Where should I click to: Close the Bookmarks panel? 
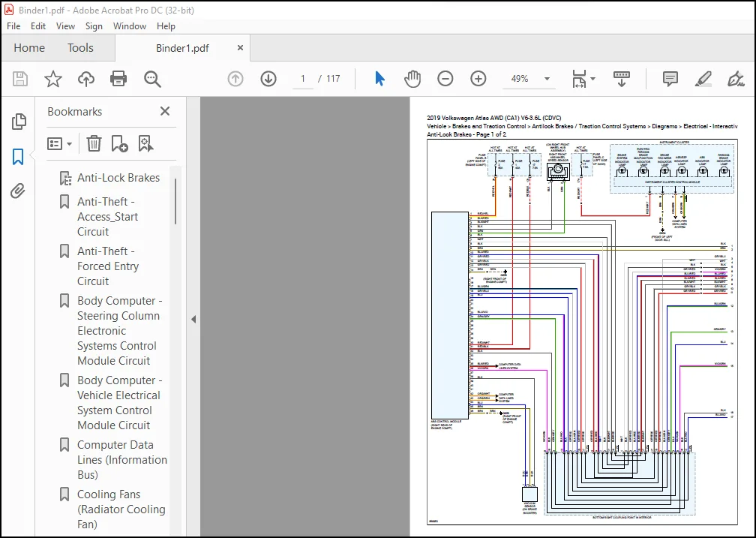(x=165, y=112)
